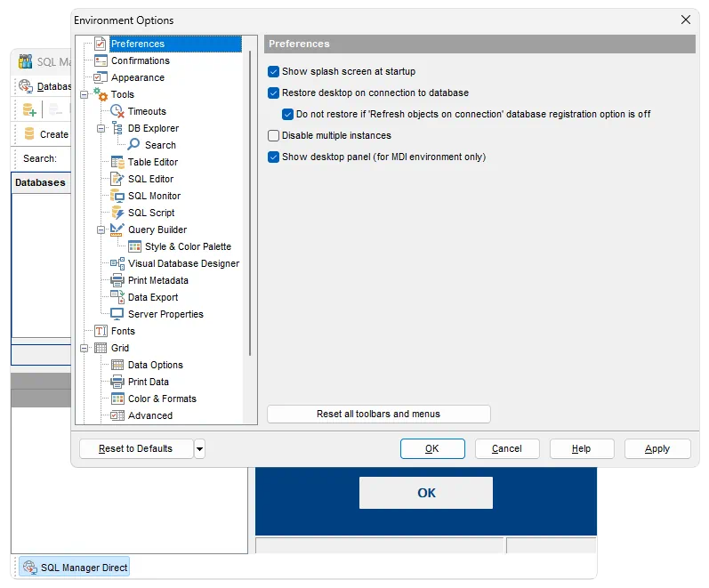The height and width of the screenshot is (588, 709).
Task: Click the SQL Editor icon
Action: pos(117,179)
